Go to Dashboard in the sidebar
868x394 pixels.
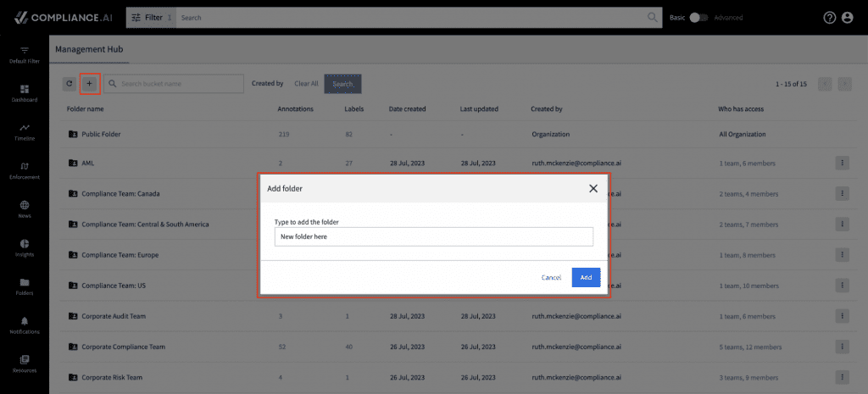25,93
